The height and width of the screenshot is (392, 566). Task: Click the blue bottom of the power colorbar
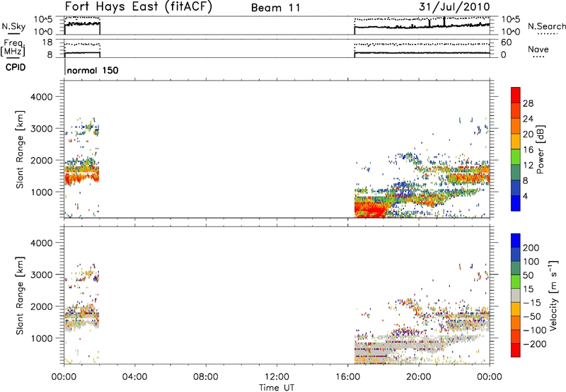[516, 203]
